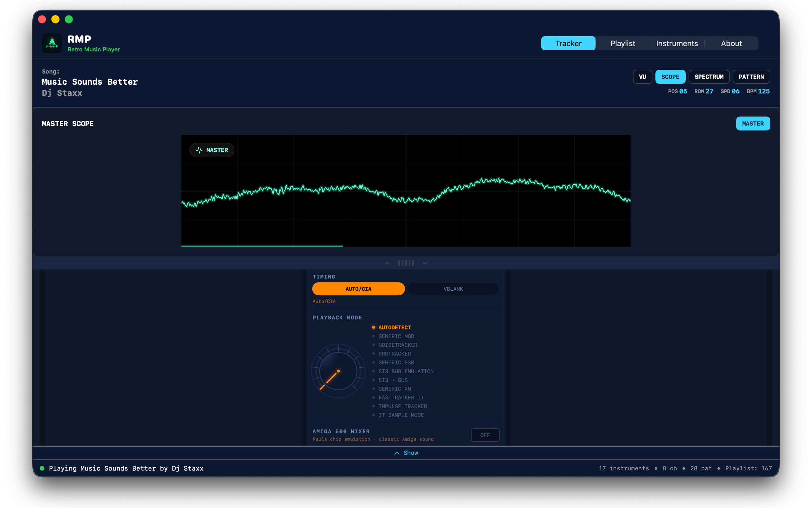Toggle the Amiga 500 Mixer OFF switch
The image size is (812, 508).
[x=485, y=435]
